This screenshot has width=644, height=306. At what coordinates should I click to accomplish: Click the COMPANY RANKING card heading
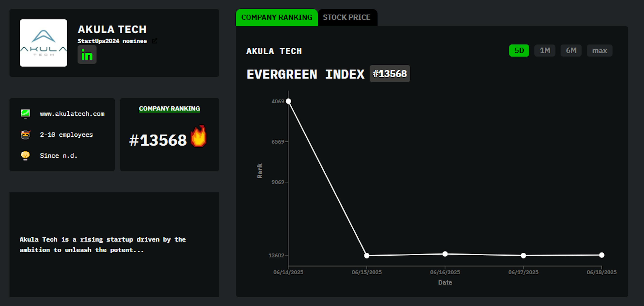170,109
